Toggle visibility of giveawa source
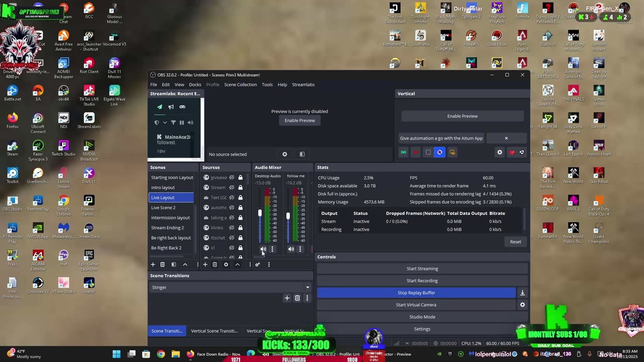644x362 pixels. point(232,177)
